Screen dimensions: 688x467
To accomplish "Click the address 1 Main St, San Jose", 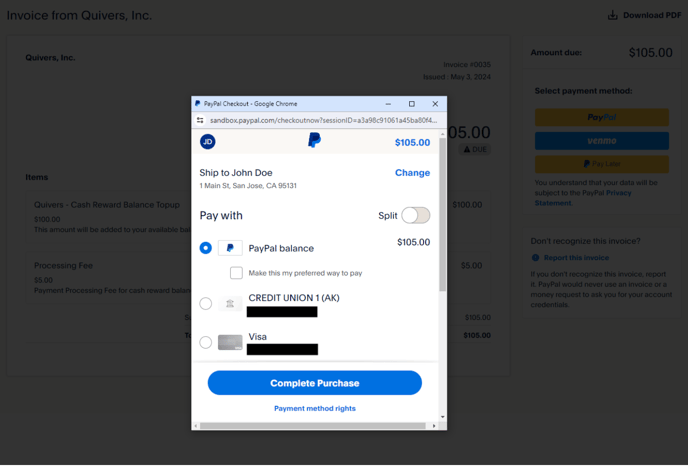I will click(248, 186).
